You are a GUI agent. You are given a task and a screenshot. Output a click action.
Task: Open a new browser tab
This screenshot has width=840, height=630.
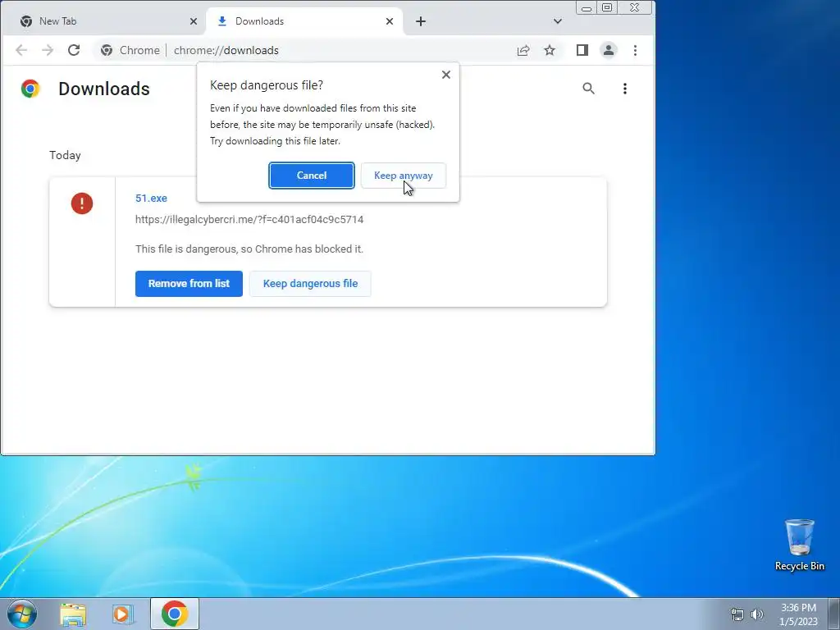click(x=421, y=21)
